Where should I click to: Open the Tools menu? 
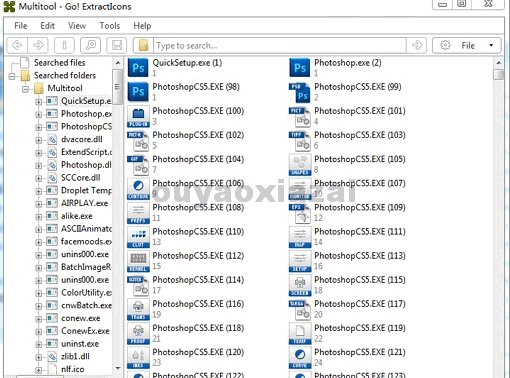tap(110, 26)
